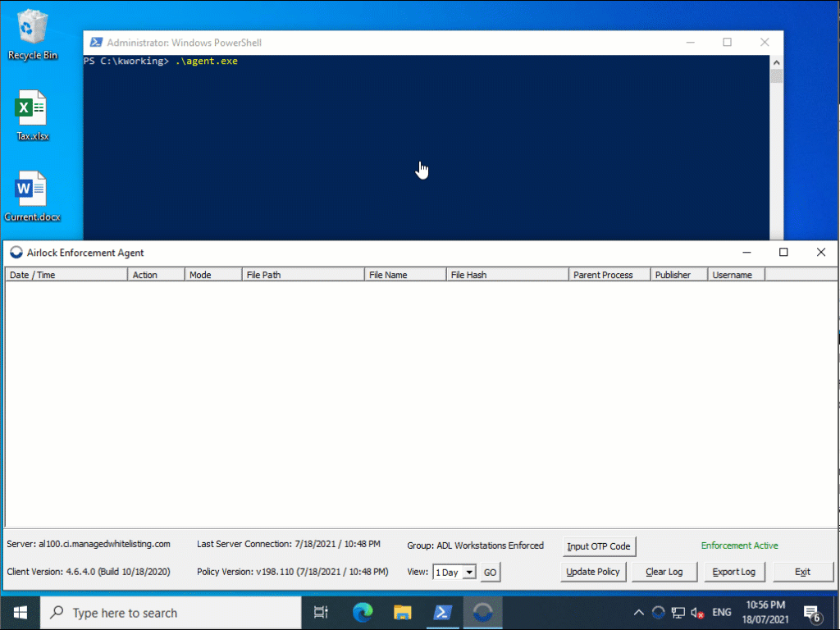Click the taskbar search input field
840x630 pixels.
[171, 612]
